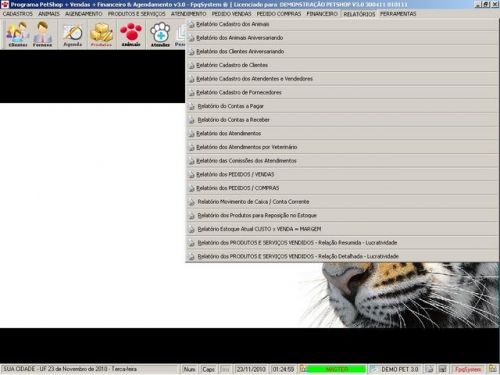Image resolution: width=500 pixels, height=375 pixels.
Task: Click the 23/11/2010 date in status bar
Action: (251, 369)
